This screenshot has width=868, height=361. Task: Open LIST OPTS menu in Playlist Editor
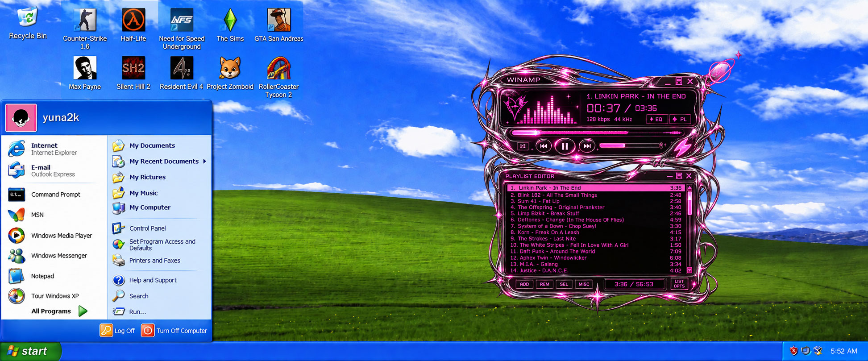coord(679,284)
